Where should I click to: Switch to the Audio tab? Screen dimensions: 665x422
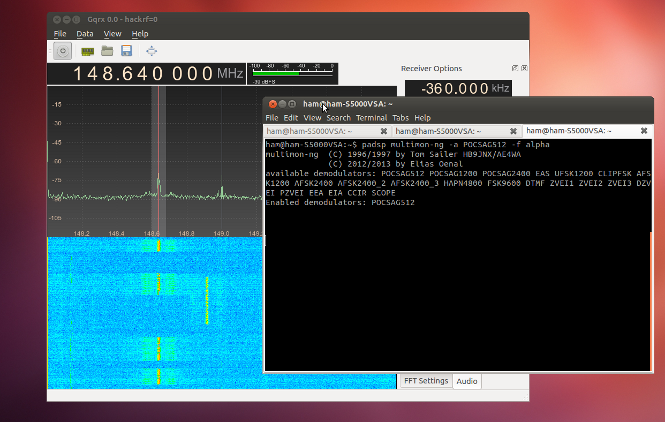tap(467, 381)
